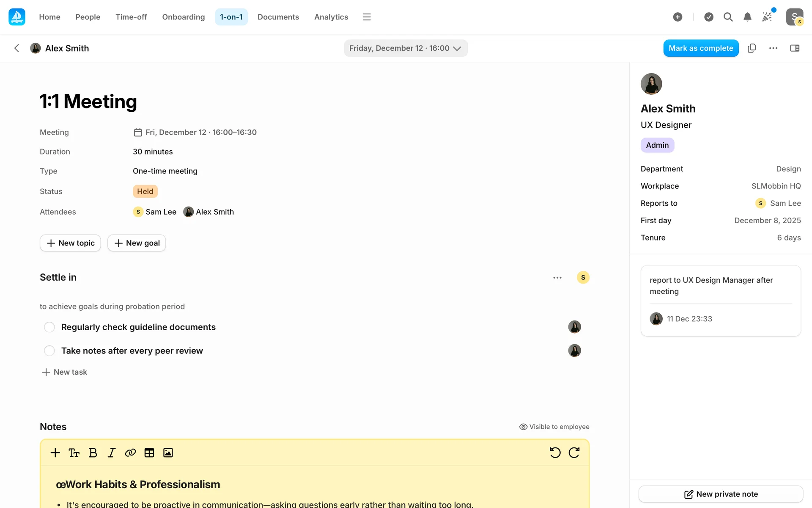This screenshot has width=812, height=508.
Task: Click the copy meeting icon
Action: click(x=752, y=48)
